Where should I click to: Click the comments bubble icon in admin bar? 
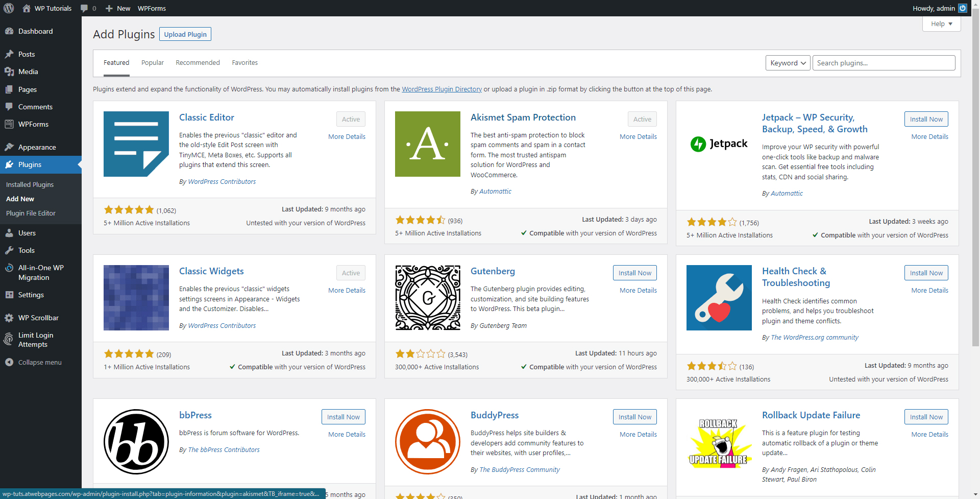(x=84, y=8)
